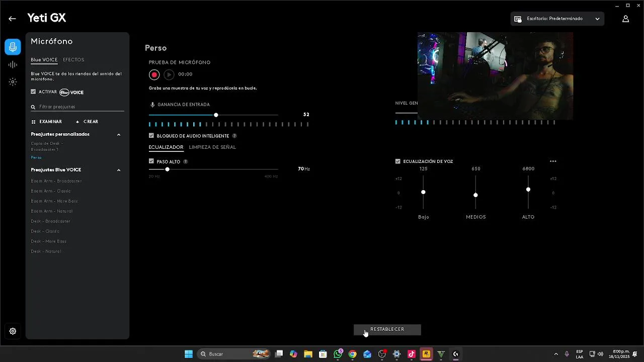Open Copilot from the taskbar
Screen dimensions: 644x362
[293, 354]
